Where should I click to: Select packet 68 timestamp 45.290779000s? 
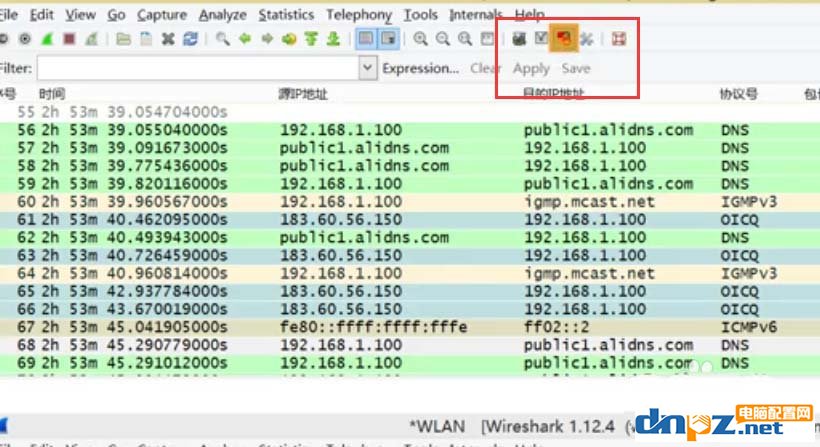pyautogui.click(x=410, y=345)
